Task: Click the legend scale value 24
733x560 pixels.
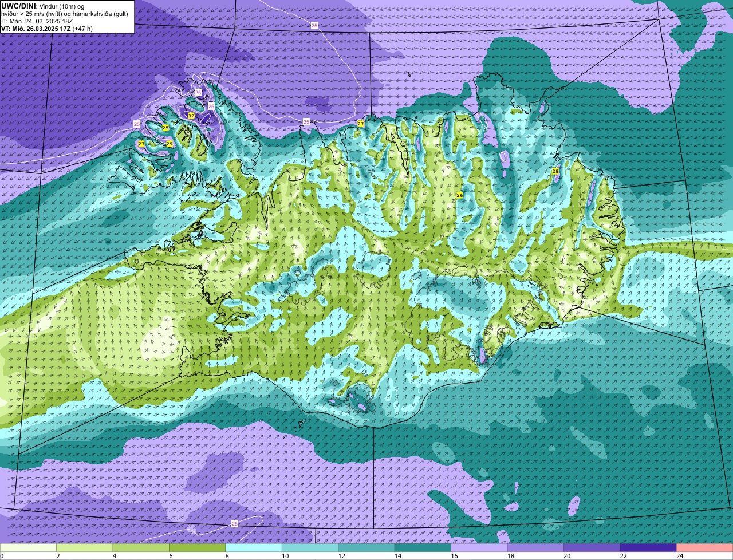Action: point(679,556)
